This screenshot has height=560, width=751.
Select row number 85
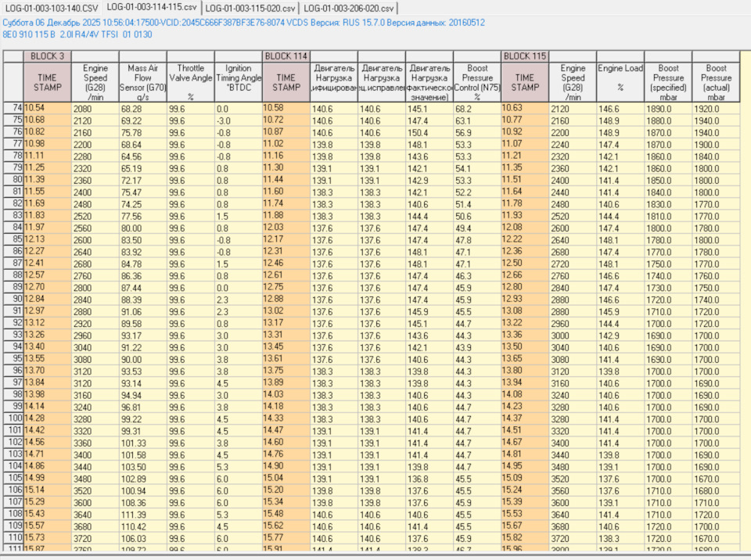tap(13, 239)
